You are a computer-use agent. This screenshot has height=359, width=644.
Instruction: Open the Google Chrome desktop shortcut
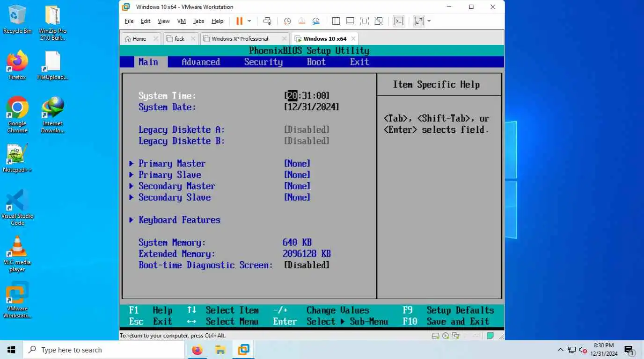[x=17, y=115]
